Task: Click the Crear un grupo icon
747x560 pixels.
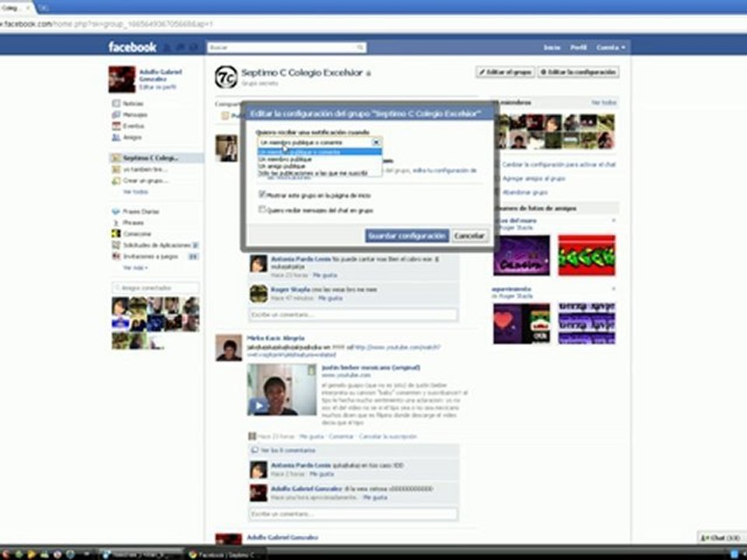Action: [x=116, y=181]
